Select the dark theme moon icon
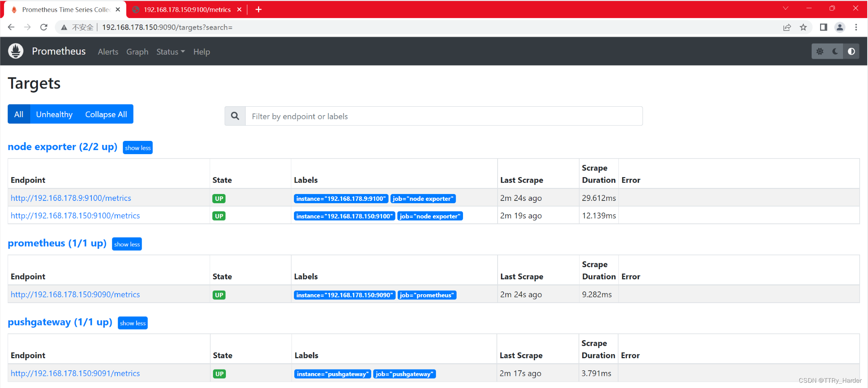The width and height of the screenshot is (868, 388). click(835, 51)
